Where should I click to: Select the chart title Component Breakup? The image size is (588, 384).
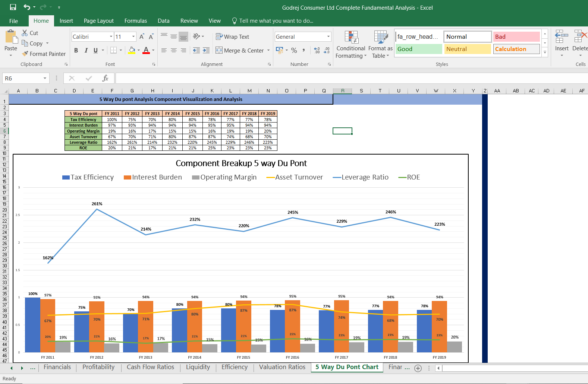[241, 163]
